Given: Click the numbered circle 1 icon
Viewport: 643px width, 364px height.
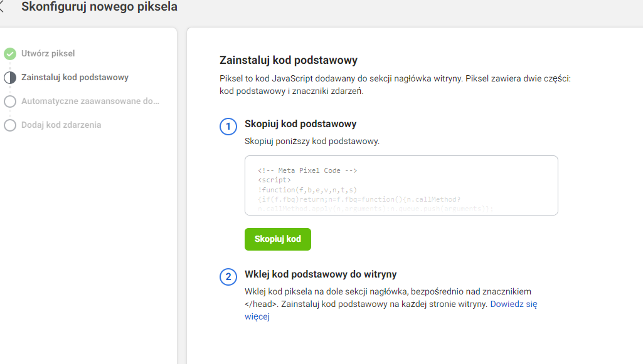Looking at the screenshot, I should coord(228,127).
